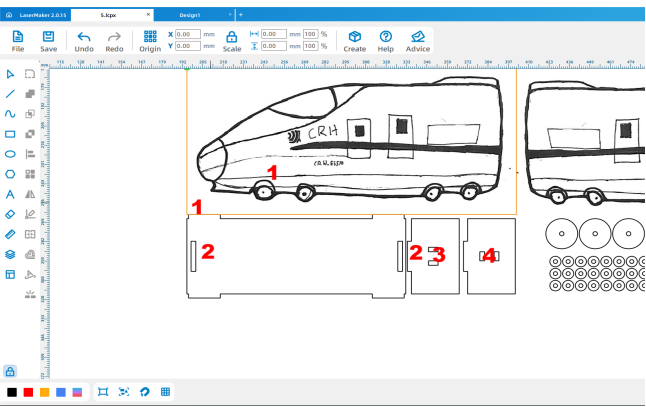Open the Layers stack tool
646x407 pixels.
click(10, 254)
